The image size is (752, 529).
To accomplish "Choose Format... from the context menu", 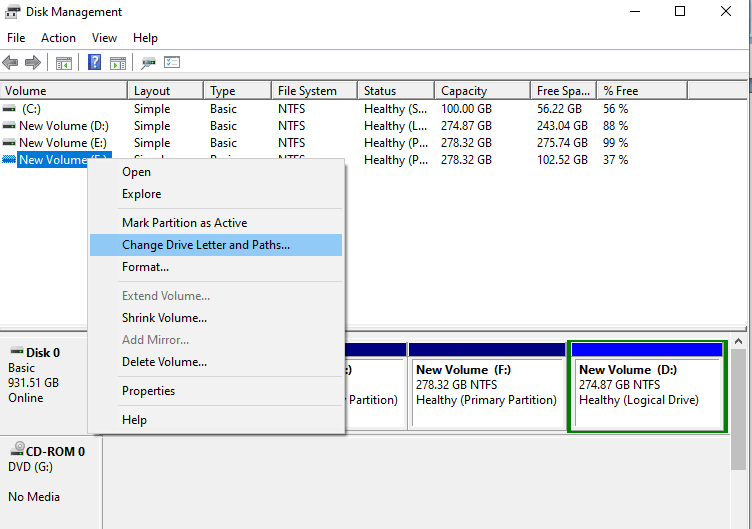I will (216, 267).
